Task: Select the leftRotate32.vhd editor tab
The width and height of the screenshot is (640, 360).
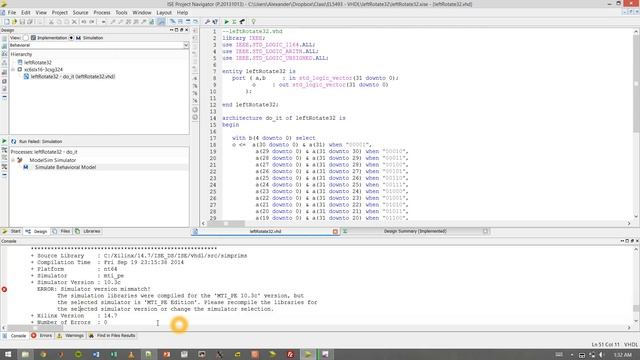Action: point(265,231)
